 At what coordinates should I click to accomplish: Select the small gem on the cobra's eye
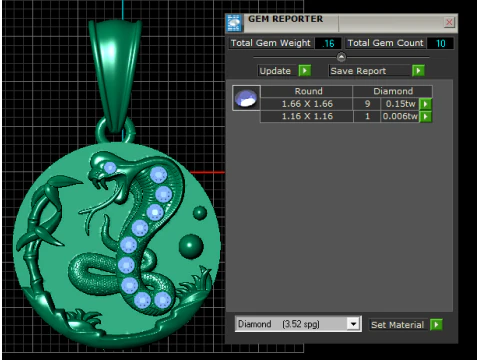point(110,168)
